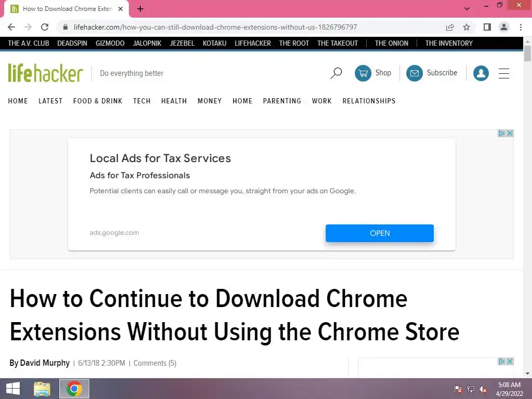Click the Shop text link

point(383,73)
